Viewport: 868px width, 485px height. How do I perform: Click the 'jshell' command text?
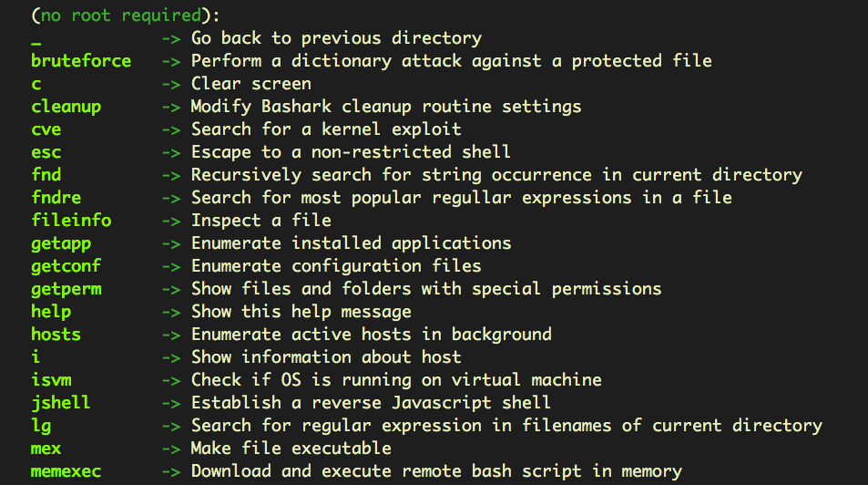coord(61,403)
